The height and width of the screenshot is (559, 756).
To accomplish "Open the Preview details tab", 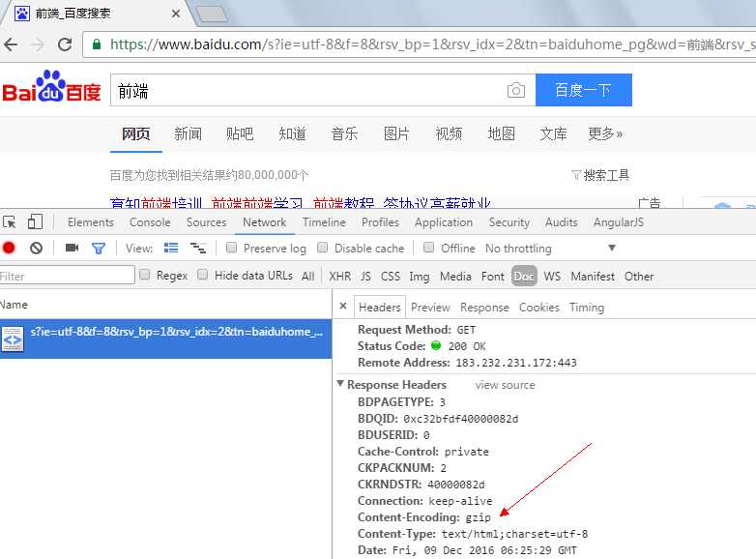I will 430,308.
